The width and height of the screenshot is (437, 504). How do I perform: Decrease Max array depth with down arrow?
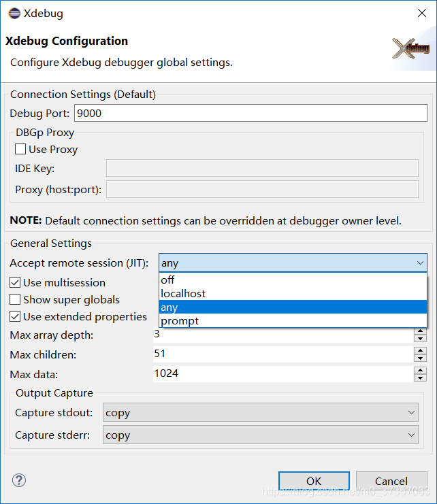click(x=420, y=339)
